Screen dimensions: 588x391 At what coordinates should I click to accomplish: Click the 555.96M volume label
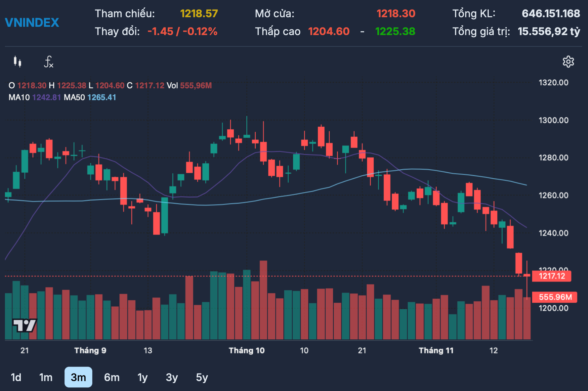(x=555, y=297)
